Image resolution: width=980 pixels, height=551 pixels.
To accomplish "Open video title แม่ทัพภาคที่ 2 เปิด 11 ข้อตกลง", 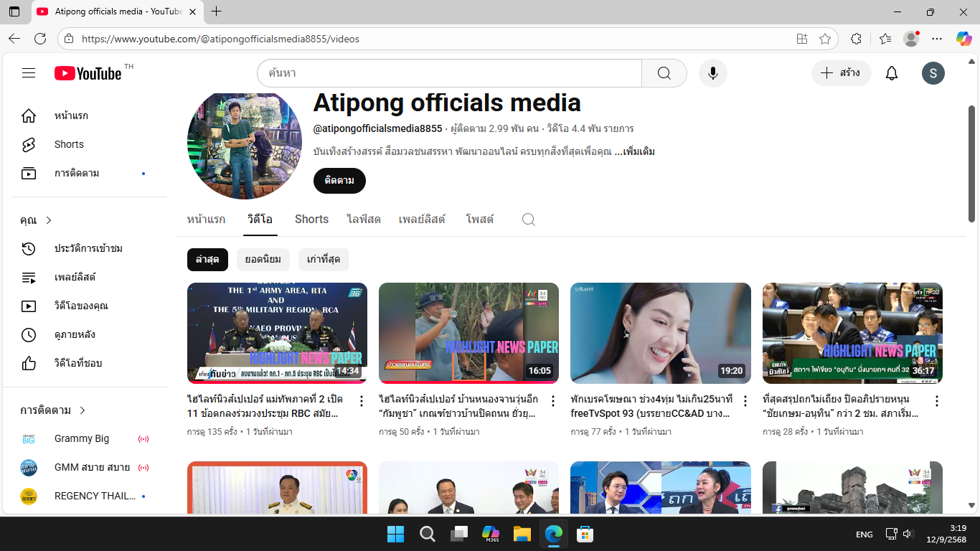I will (266, 407).
